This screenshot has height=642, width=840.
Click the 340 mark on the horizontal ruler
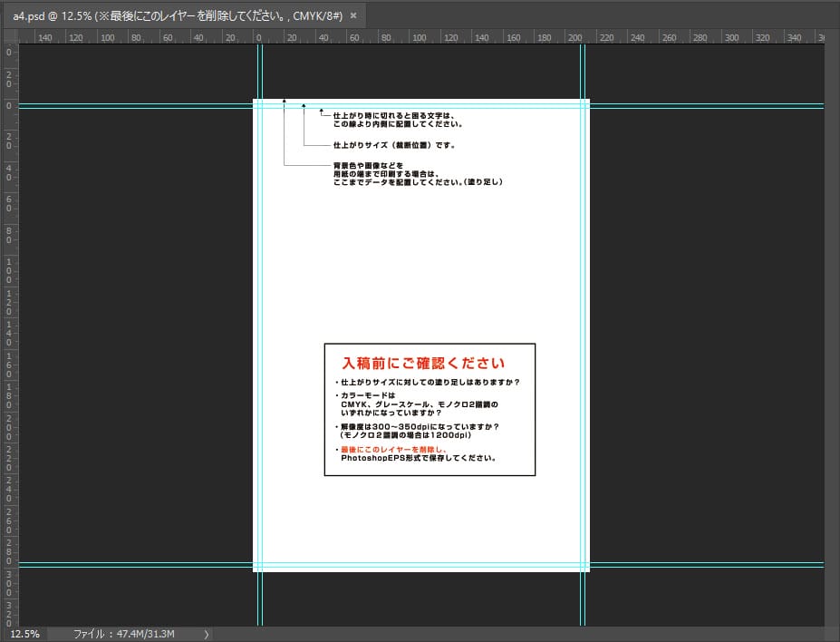[x=795, y=37]
